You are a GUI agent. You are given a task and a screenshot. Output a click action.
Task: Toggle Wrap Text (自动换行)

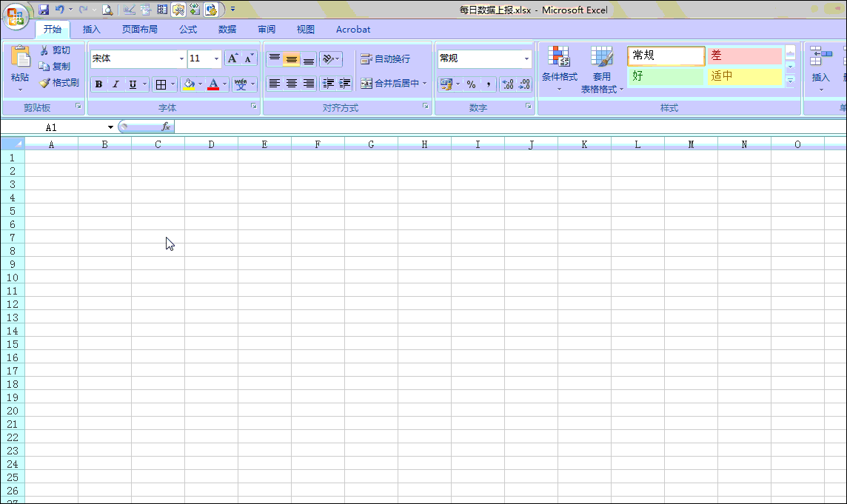point(385,58)
